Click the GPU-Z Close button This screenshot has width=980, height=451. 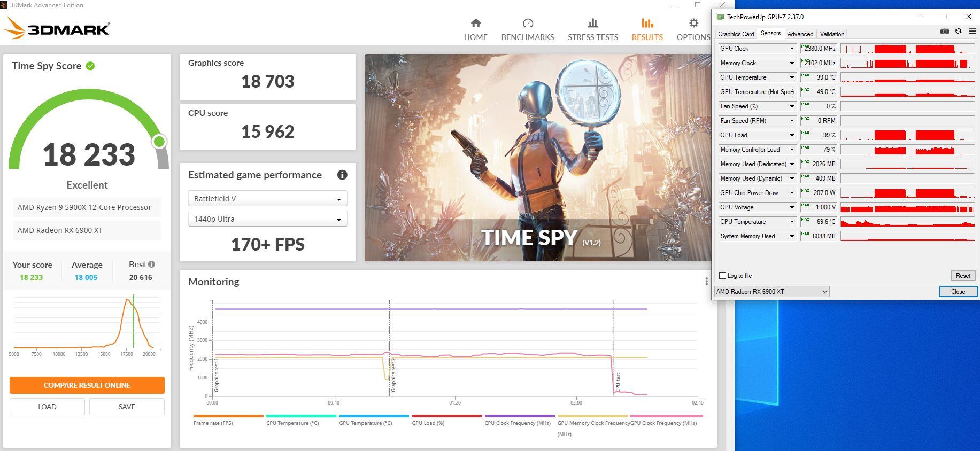[x=958, y=291]
